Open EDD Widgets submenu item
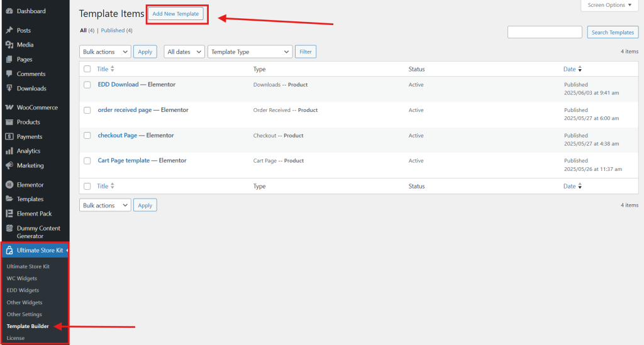The image size is (644, 345). tap(23, 290)
